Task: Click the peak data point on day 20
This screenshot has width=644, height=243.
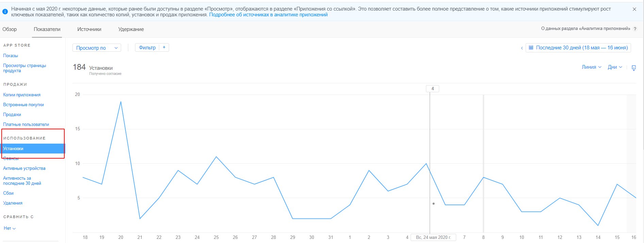Action: [x=121, y=102]
